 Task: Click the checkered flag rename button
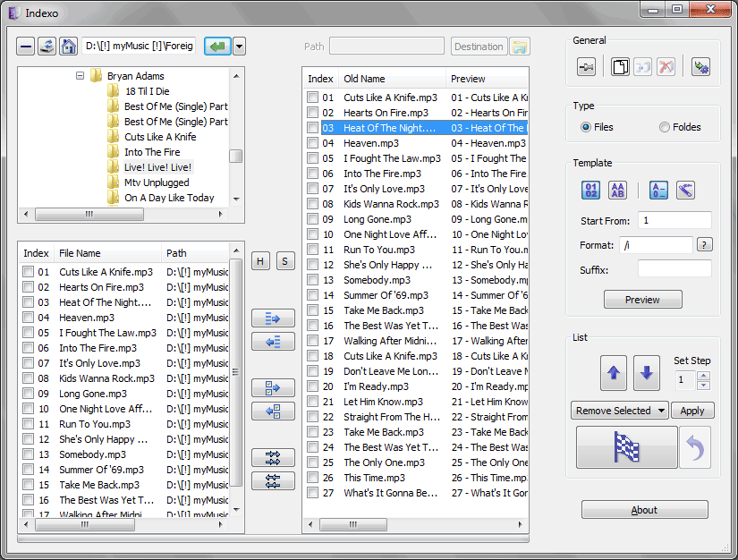[x=626, y=447]
